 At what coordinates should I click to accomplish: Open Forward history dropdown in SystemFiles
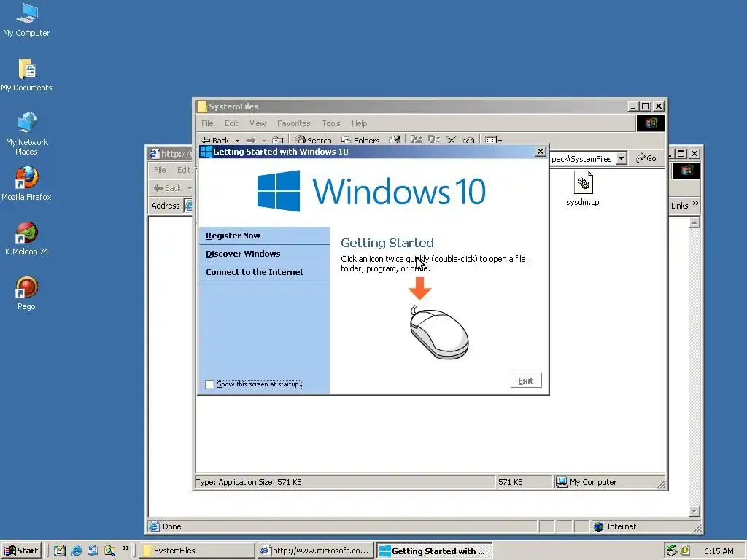pyautogui.click(x=264, y=141)
